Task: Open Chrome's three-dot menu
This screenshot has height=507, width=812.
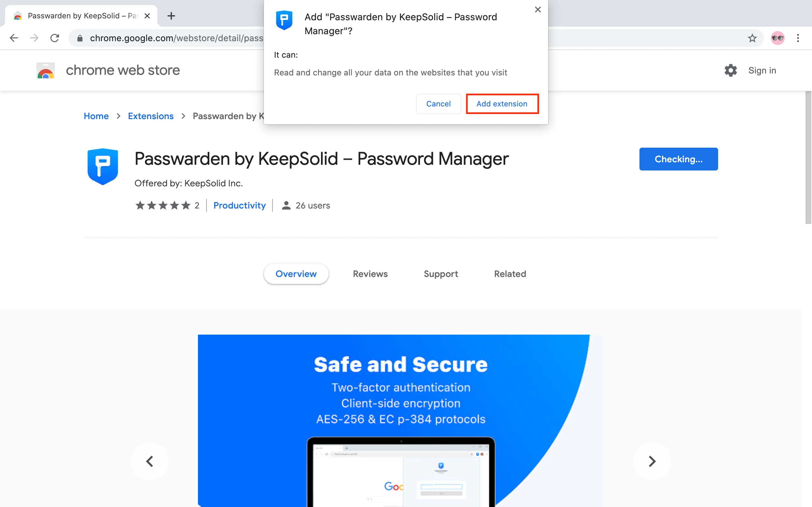Action: pos(798,38)
